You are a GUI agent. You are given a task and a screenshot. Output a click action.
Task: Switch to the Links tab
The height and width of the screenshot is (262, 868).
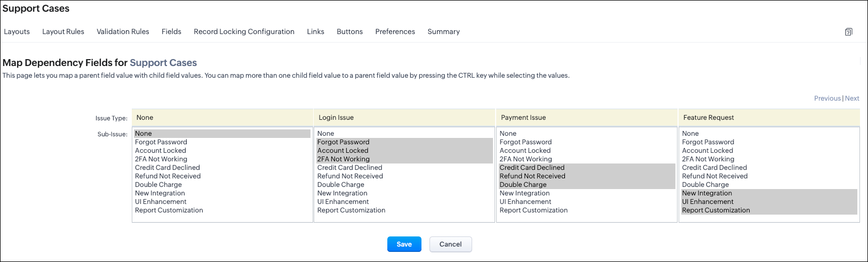(315, 31)
